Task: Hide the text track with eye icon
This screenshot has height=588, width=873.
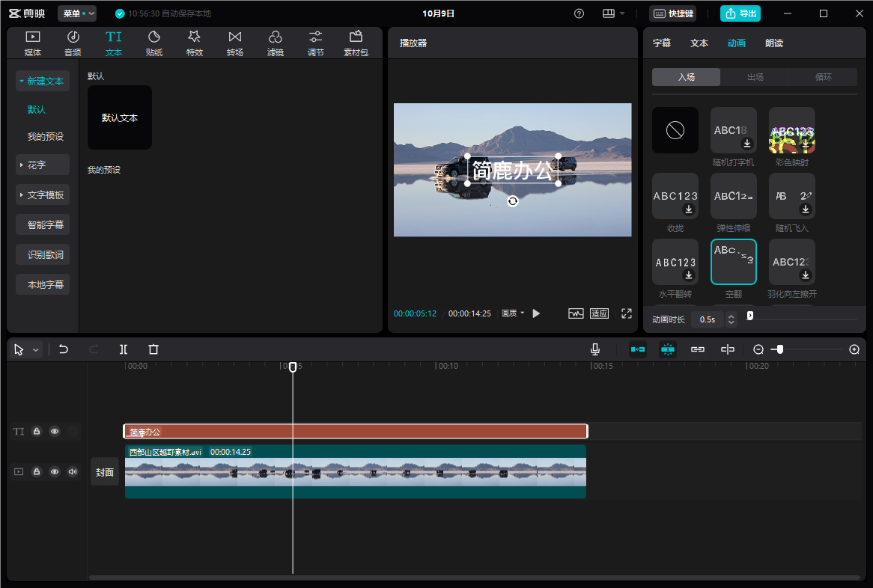Action: point(55,432)
